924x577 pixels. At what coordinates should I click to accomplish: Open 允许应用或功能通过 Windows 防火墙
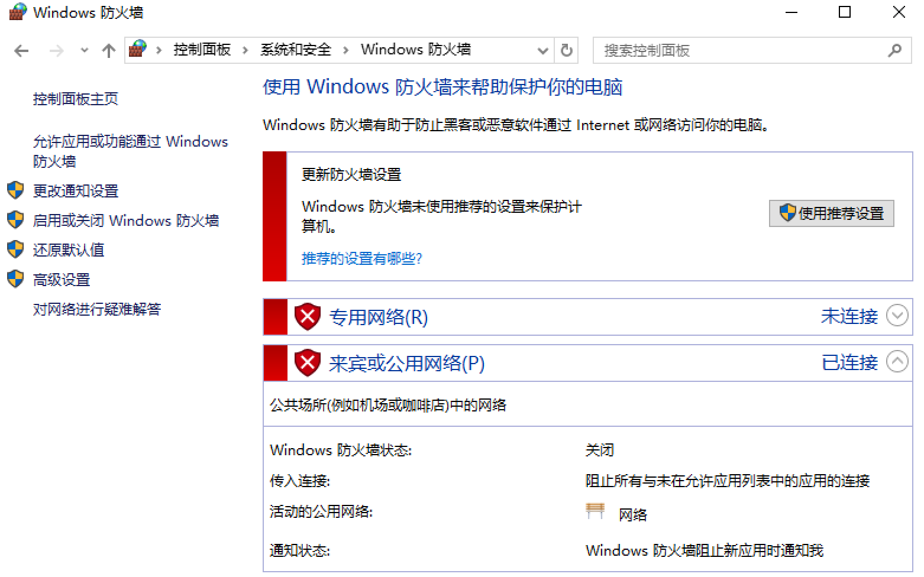pos(130,151)
